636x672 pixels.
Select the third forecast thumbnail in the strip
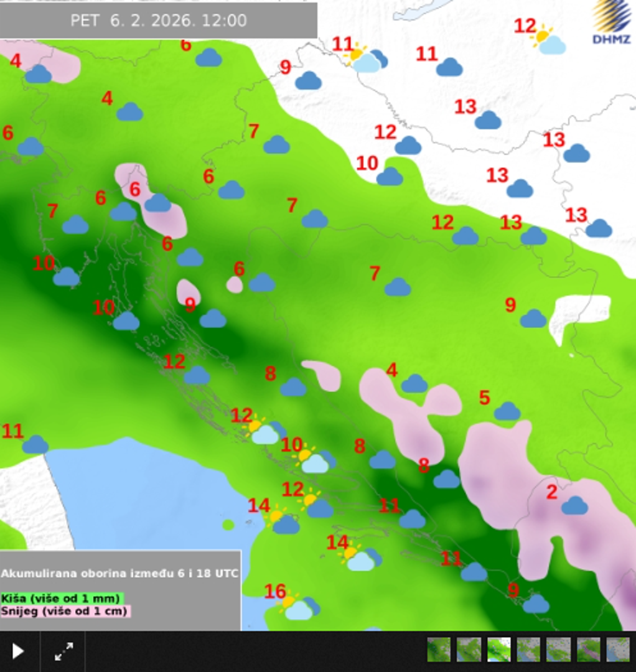pyautogui.click(x=498, y=650)
